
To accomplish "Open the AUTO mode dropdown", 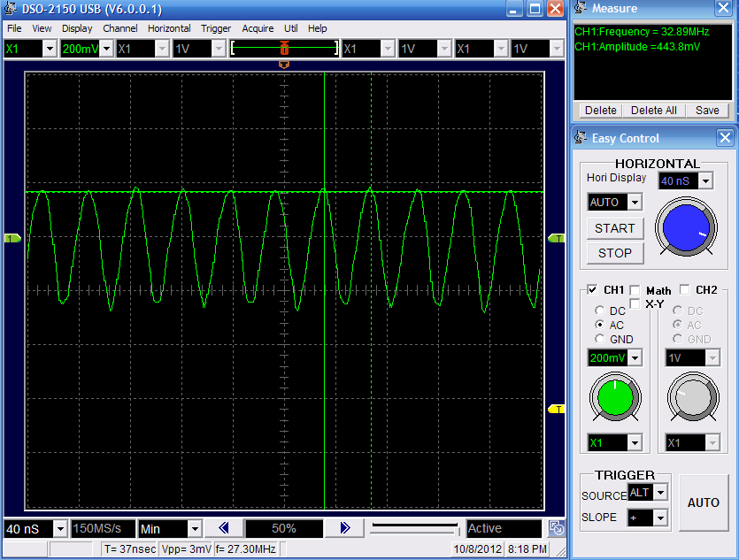I will (635, 203).
